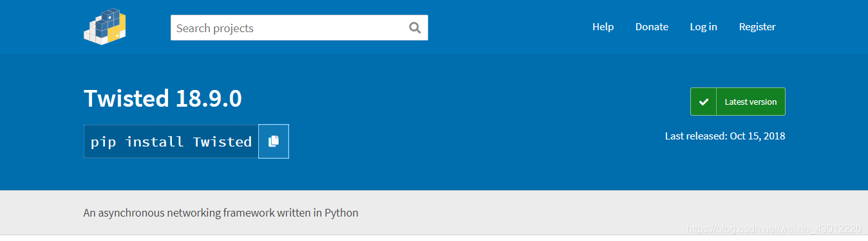Focus the Search projects field
The height and width of the screenshot is (241, 868).
tap(299, 28)
